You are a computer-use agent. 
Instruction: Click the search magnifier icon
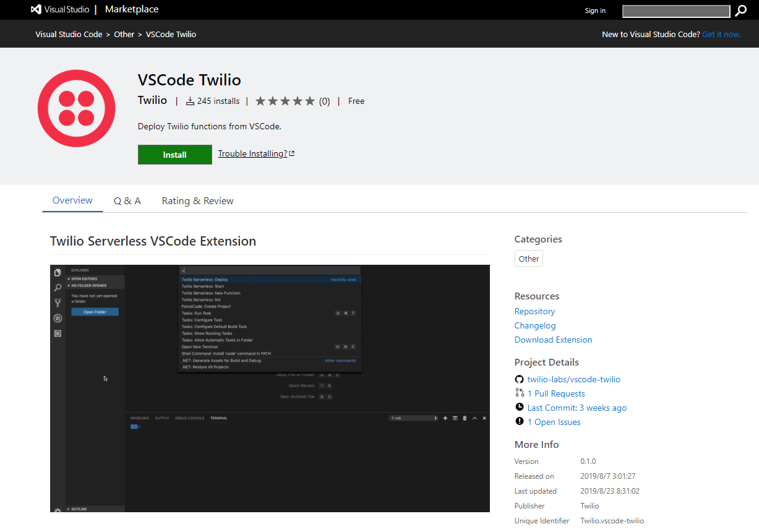point(740,11)
